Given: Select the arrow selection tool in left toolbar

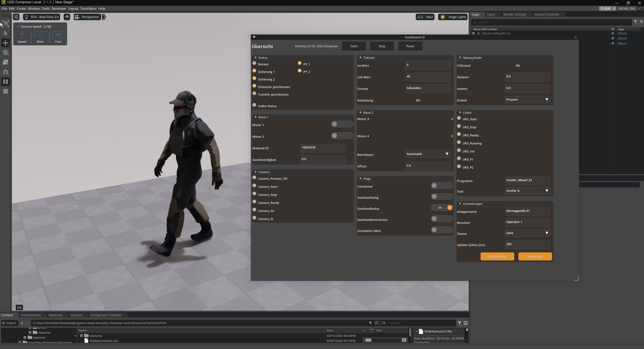Looking at the screenshot, I should 6,33.
